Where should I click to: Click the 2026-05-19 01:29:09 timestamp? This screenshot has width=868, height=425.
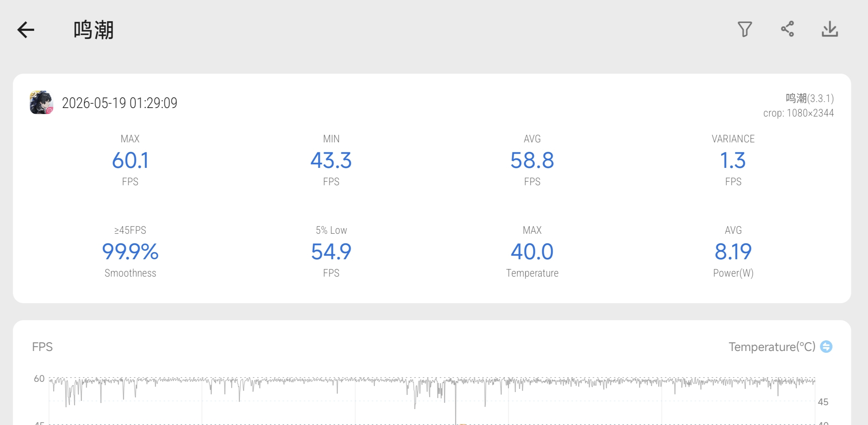(120, 103)
